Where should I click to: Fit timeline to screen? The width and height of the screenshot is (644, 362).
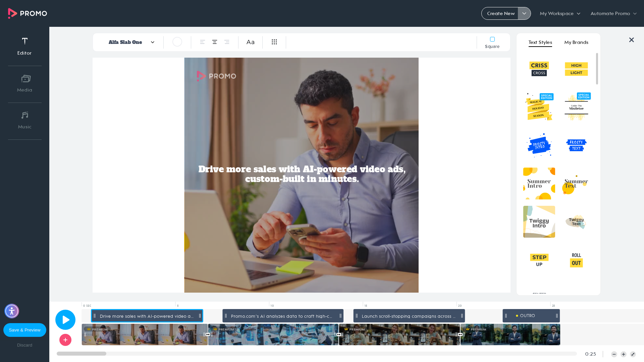(x=633, y=354)
